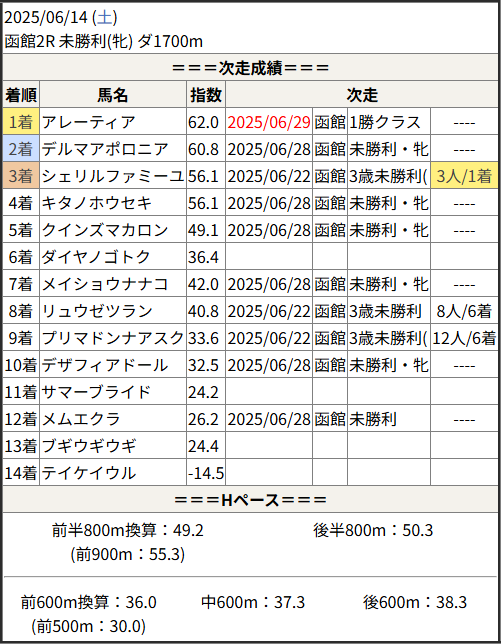Select the red date 2025/06/29
The image size is (501, 644).
tap(269, 122)
